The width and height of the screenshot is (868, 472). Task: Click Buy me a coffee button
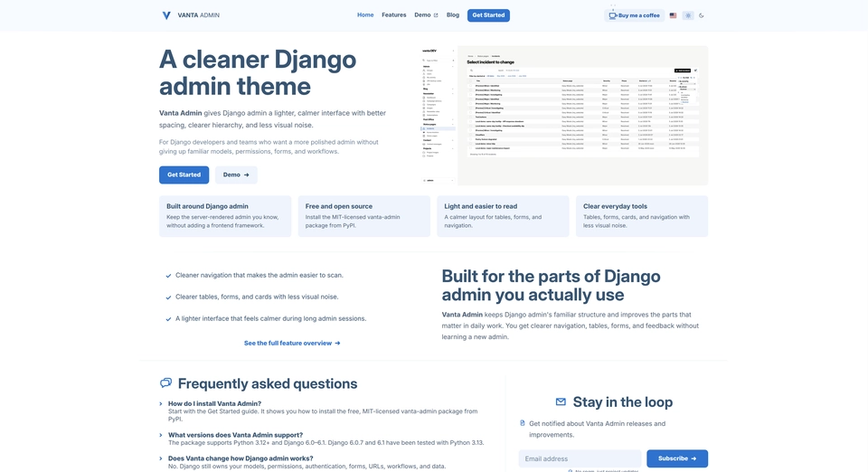(635, 15)
